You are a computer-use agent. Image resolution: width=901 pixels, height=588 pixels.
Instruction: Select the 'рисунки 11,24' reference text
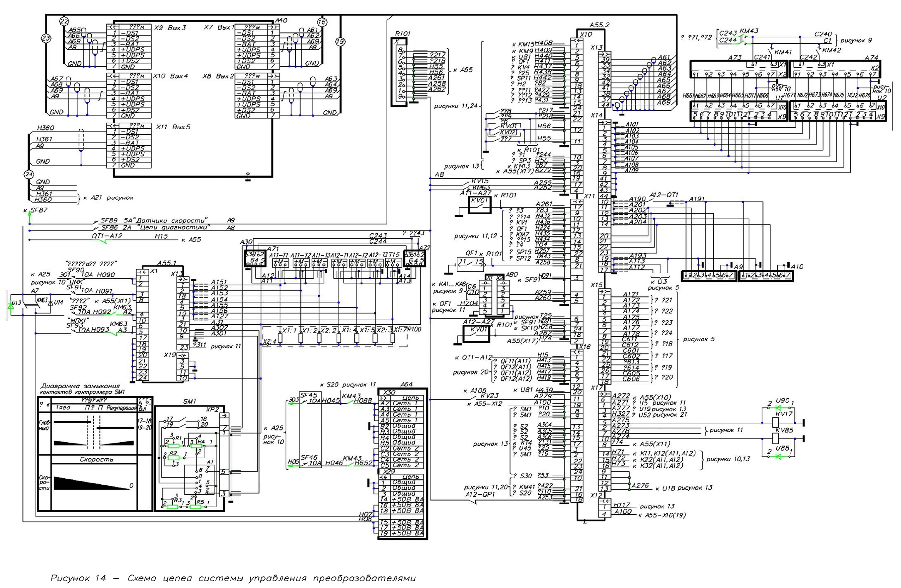(x=456, y=106)
